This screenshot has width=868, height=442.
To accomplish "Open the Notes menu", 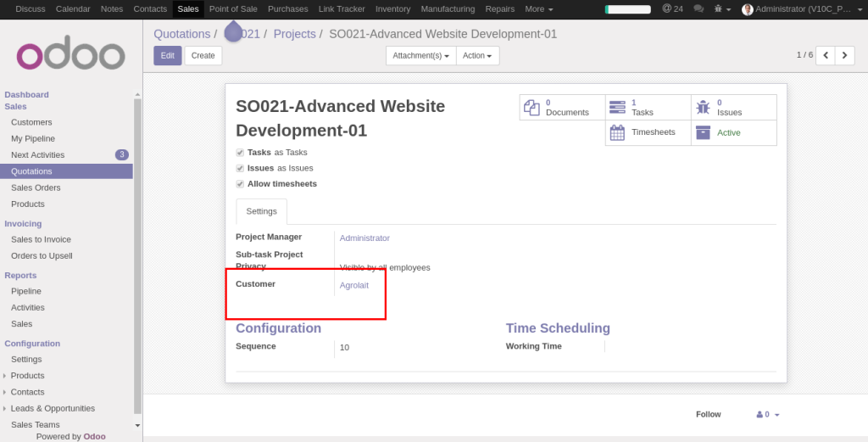I will (112, 8).
